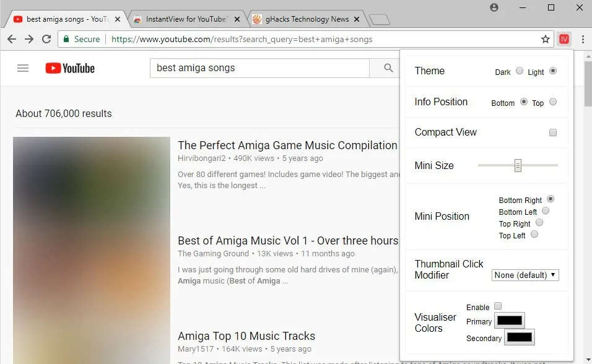The image size is (592, 364).
Task: Go forward with the forward arrow
Action: [x=29, y=39]
